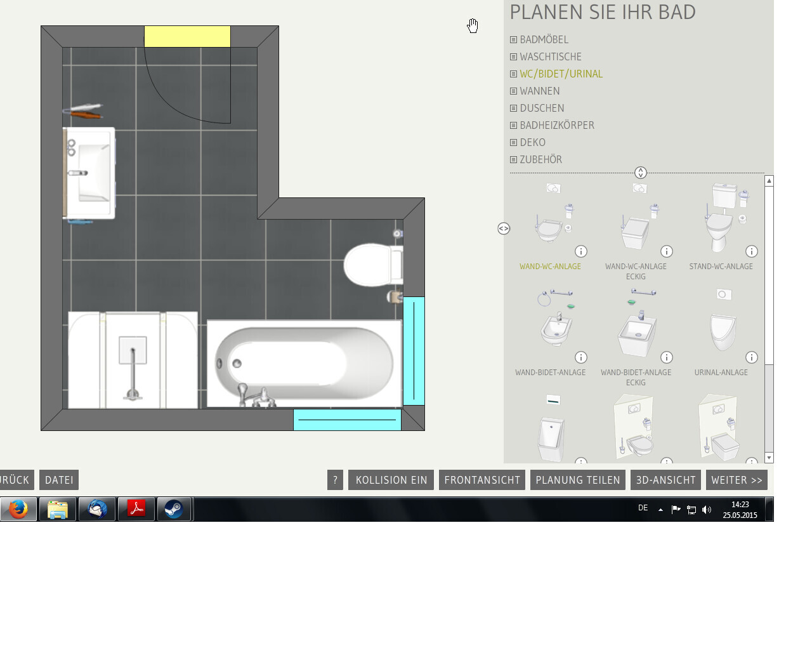Screen dimensions: 812x650
Task: Click the Weiter >> button
Action: tap(737, 480)
